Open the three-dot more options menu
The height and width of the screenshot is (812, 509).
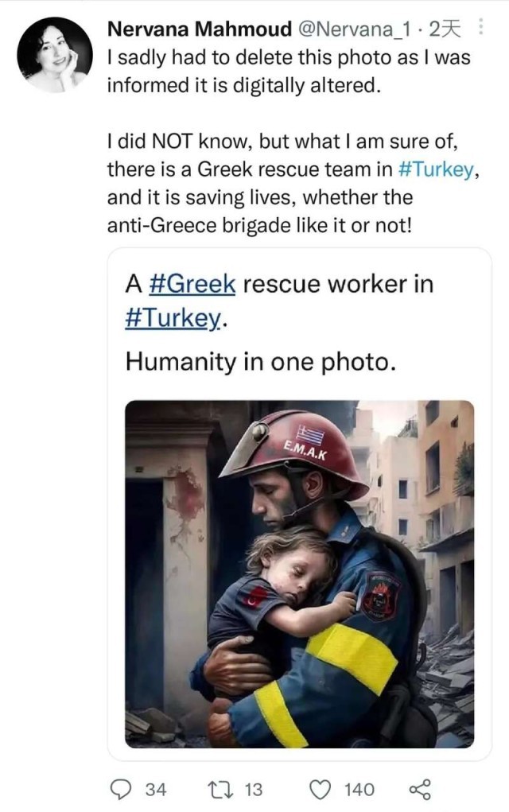481,27
